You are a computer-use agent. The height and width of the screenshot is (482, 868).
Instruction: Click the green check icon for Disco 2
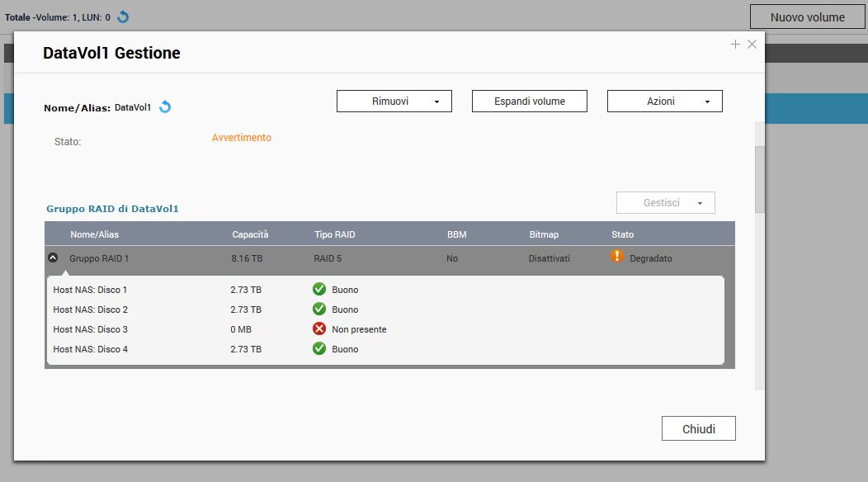coord(319,309)
